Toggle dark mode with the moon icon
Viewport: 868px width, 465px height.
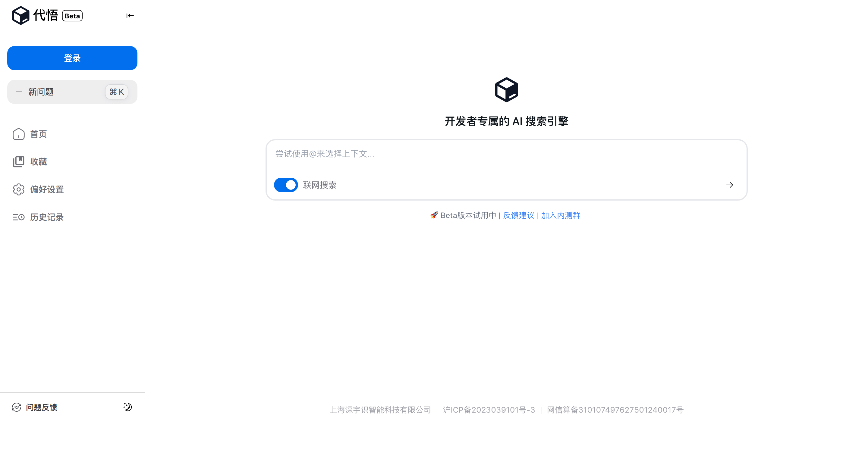click(127, 407)
